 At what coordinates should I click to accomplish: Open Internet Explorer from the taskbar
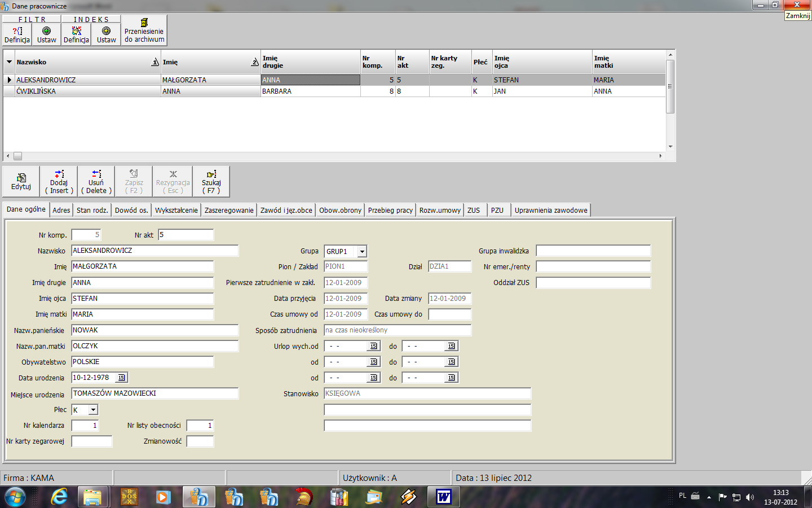(59, 497)
